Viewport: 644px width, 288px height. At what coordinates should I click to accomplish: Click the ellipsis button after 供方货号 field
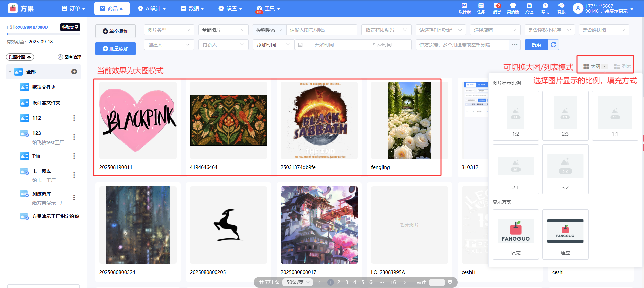click(x=515, y=45)
